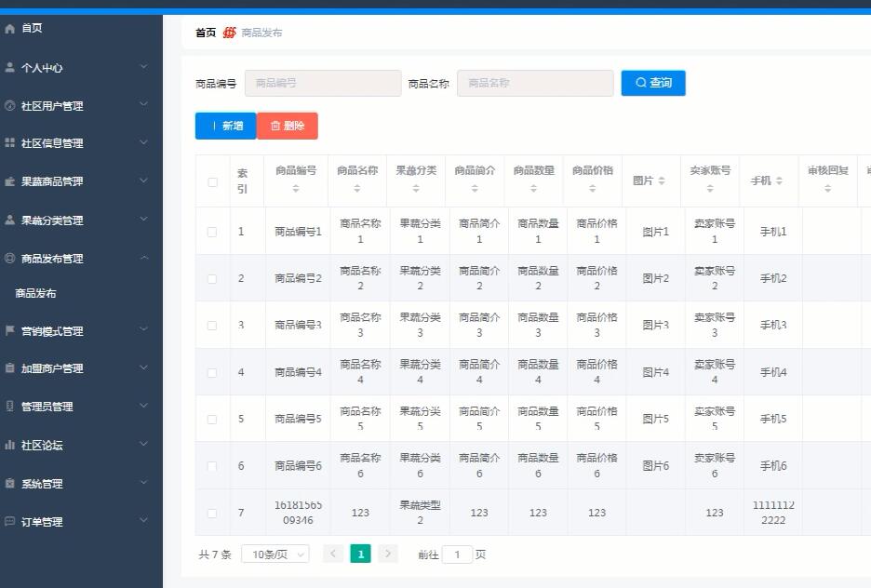Expand 果蔬分类管理 menu chevron
The image size is (871, 588).
pos(144,219)
